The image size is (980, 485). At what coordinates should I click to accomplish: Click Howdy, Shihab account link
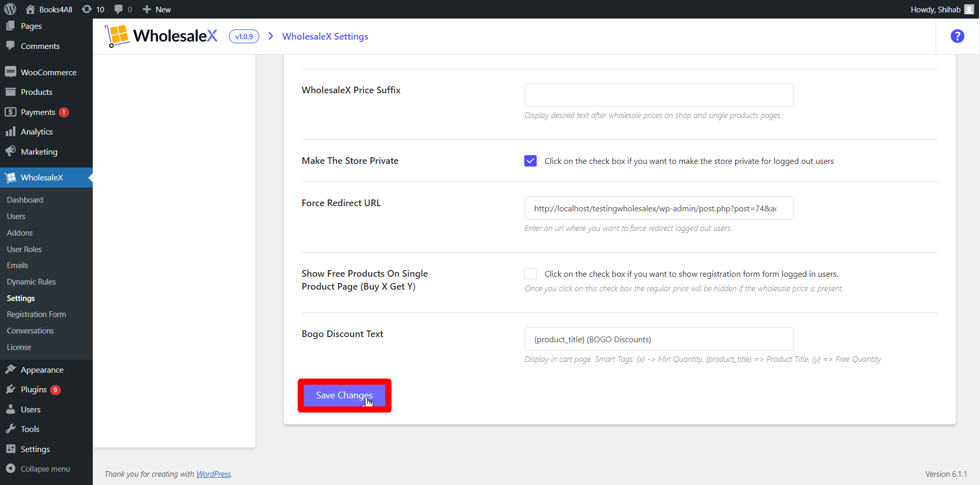coord(936,9)
